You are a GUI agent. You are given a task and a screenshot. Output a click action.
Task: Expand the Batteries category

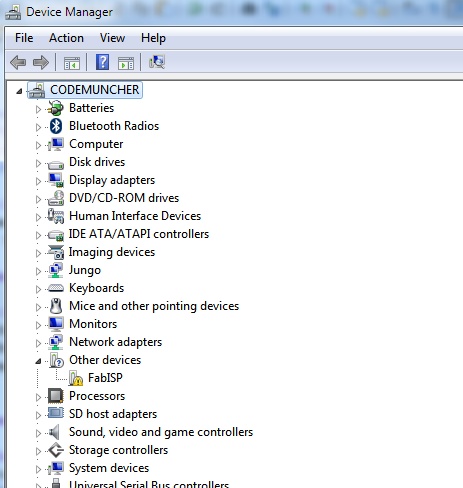click(38, 109)
